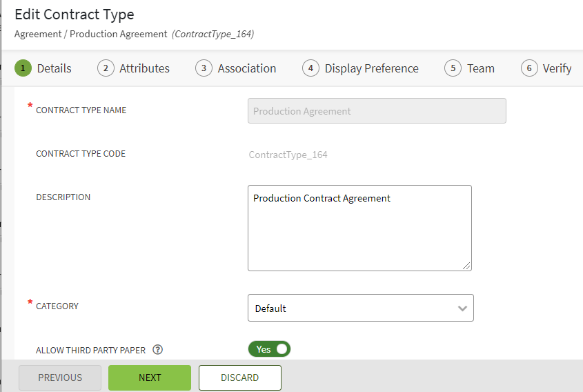Click the step 1 circle for Details
The image size is (583, 392).
coord(23,68)
